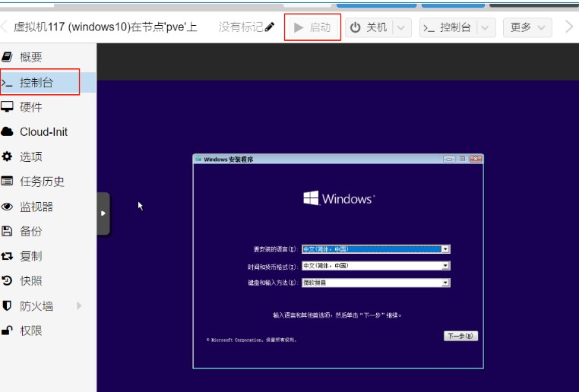Open the 更多 more dropdown
The width and height of the screenshot is (579, 392).
click(529, 27)
